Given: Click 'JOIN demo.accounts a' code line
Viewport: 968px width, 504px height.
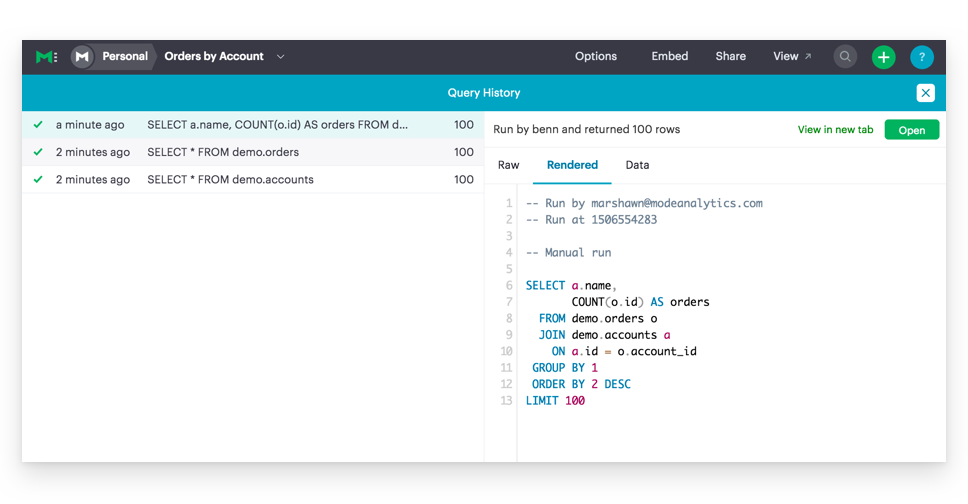Looking at the screenshot, I should (x=604, y=335).
